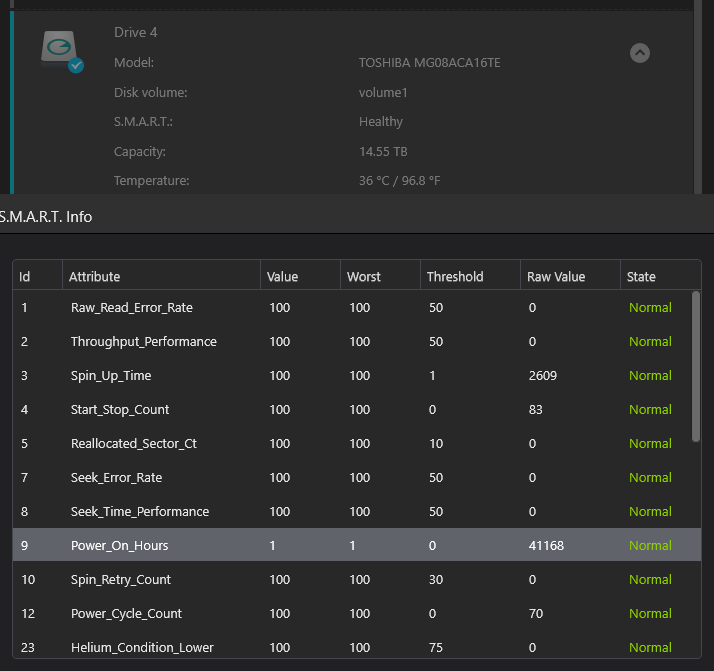Sort by the Attribute column header
The width and height of the screenshot is (714, 671).
161,276
